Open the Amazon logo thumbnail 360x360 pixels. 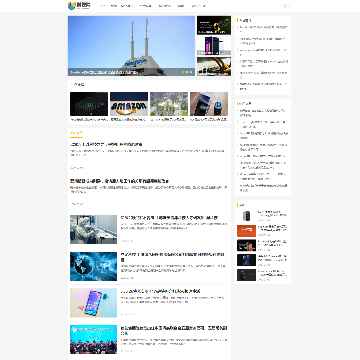tap(129, 104)
